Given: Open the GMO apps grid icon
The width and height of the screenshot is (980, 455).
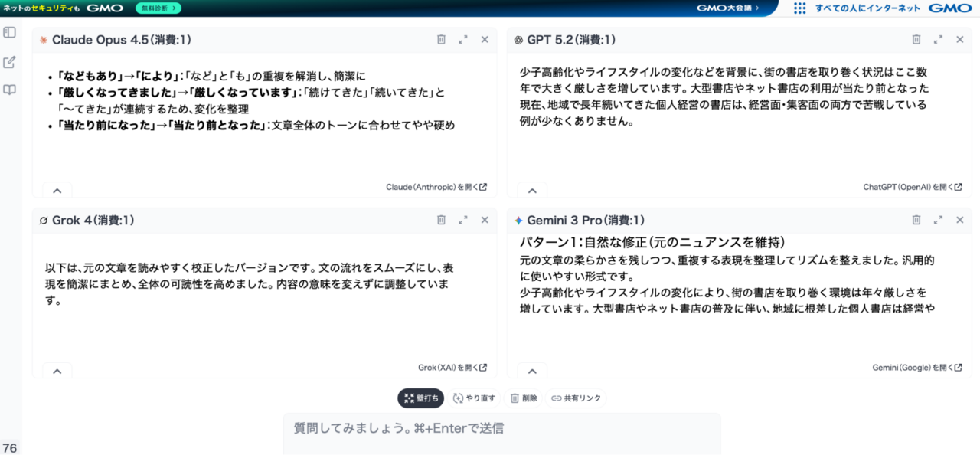Looking at the screenshot, I should [x=799, y=8].
